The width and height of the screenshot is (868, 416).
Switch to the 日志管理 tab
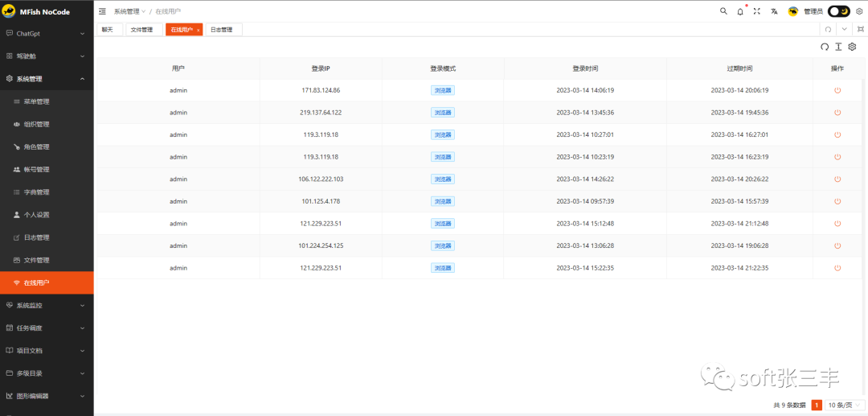223,30
